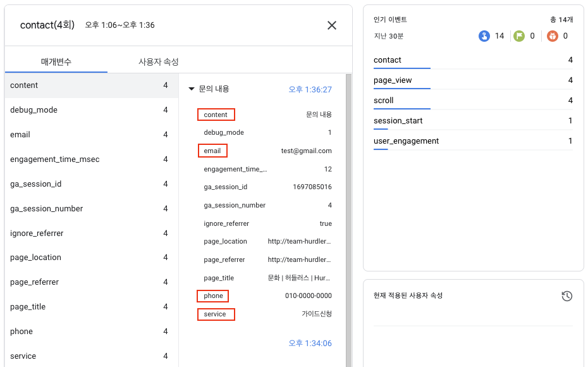The height and width of the screenshot is (367, 588).
Task: Click the service parameter in event details
Action: tap(216, 314)
